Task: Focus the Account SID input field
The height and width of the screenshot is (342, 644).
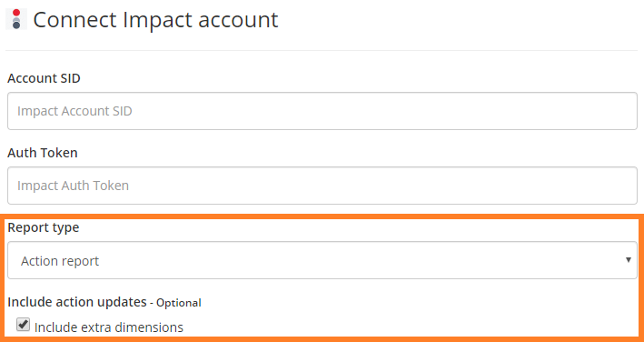Action: tap(322, 111)
